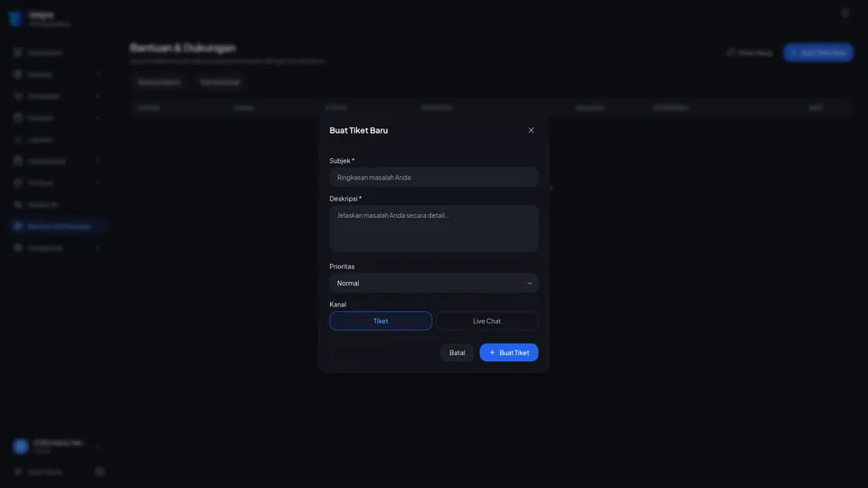This screenshot has height=488, width=868.
Task: Select the Live Chat channel option
Action: point(486,321)
